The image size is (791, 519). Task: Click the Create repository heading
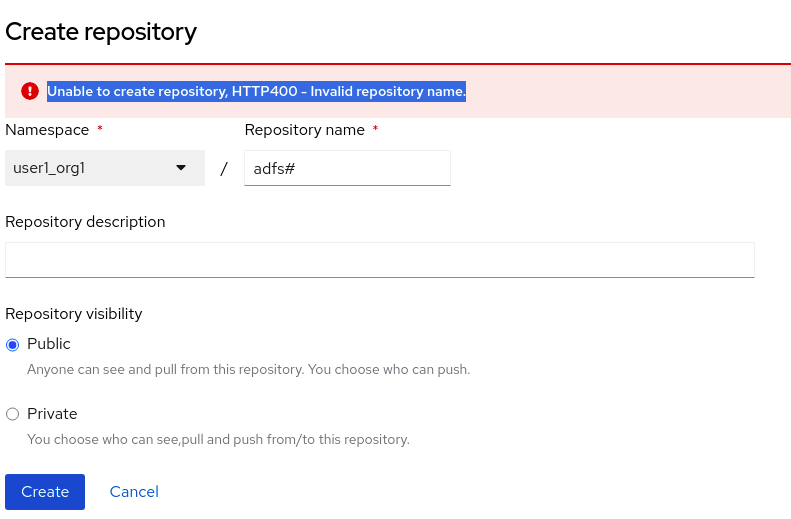(101, 32)
